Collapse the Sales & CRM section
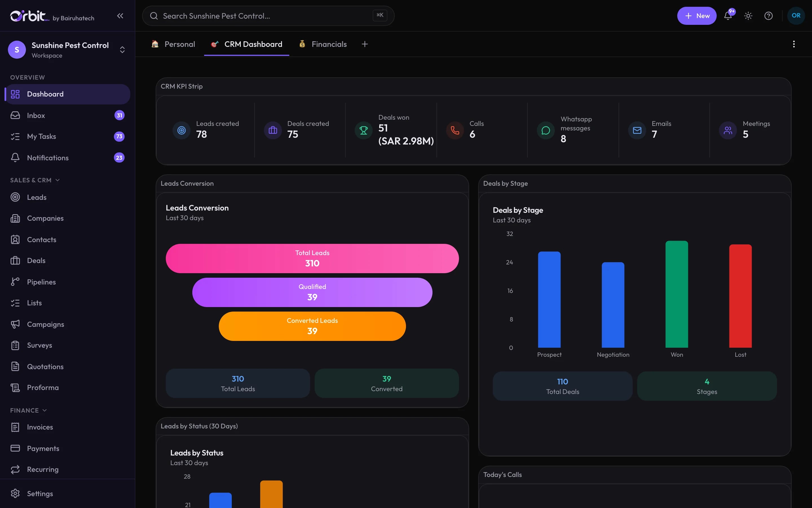The image size is (812, 508). [35, 180]
